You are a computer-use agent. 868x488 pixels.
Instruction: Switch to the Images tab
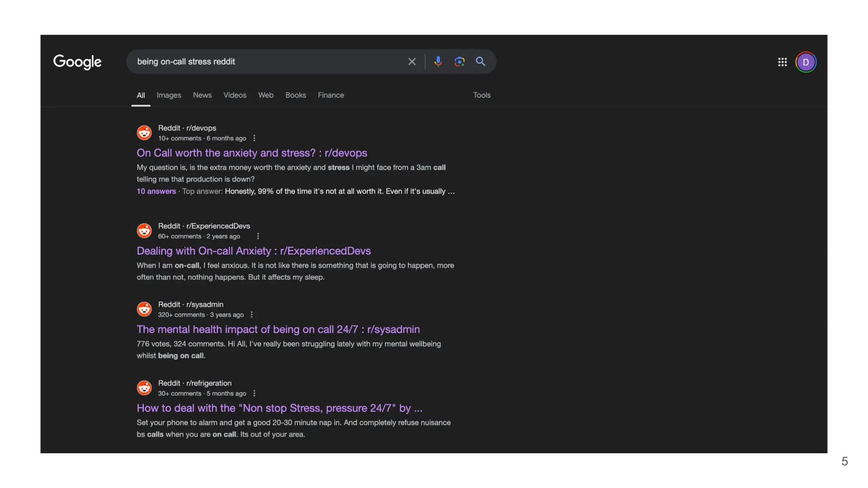[x=169, y=95]
